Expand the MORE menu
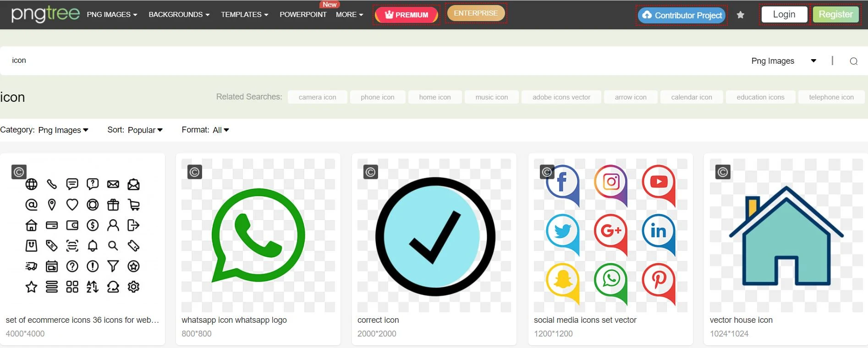 349,15
